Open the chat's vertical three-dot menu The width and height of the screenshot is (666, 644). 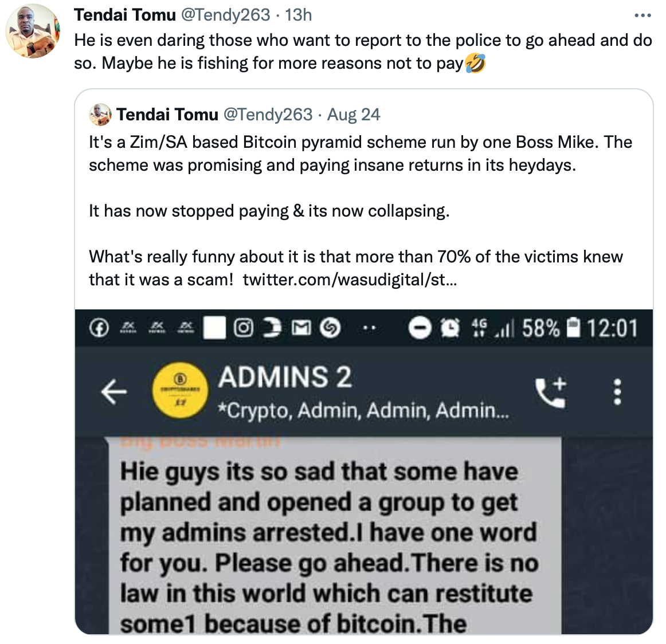coord(617,391)
